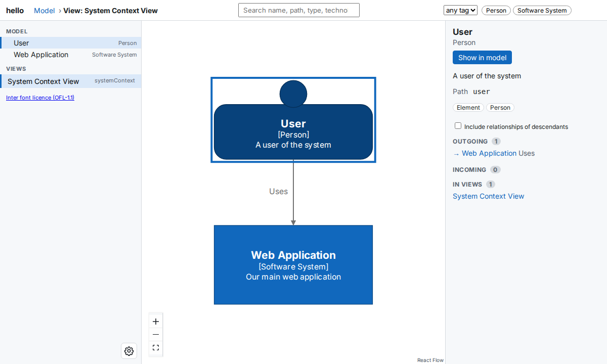
Task: Click A user of the system description in details
Action: click(x=487, y=76)
